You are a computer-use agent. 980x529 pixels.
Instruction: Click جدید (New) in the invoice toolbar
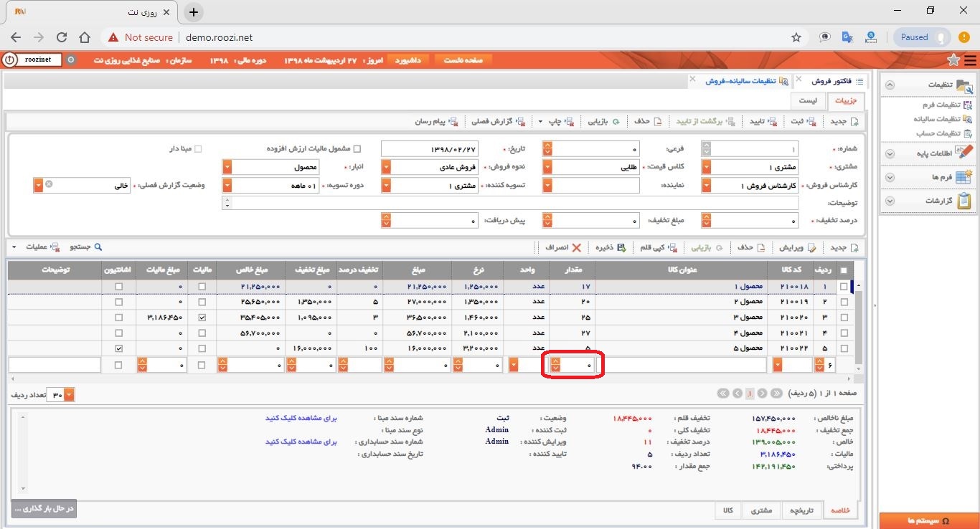pyautogui.click(x=844, y=122)
